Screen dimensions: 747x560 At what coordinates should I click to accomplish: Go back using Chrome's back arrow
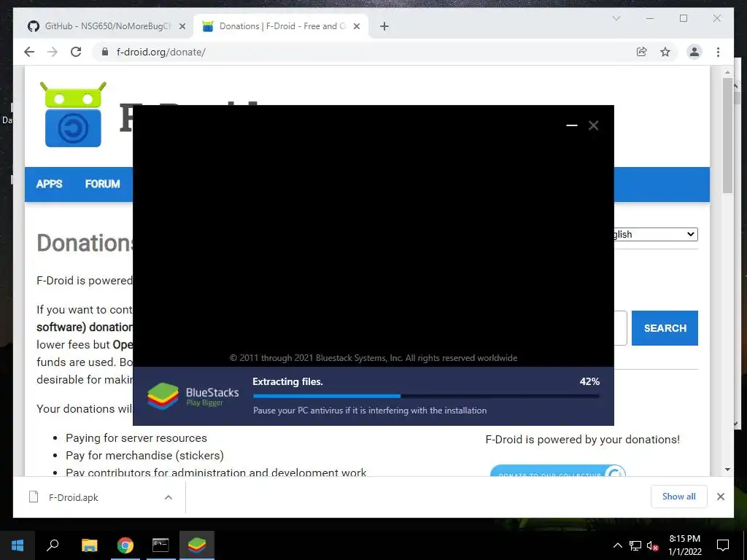click(29, 52)
